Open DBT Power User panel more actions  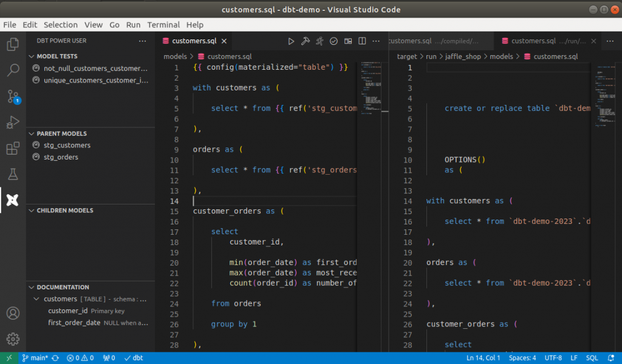(x=142, y=41)
